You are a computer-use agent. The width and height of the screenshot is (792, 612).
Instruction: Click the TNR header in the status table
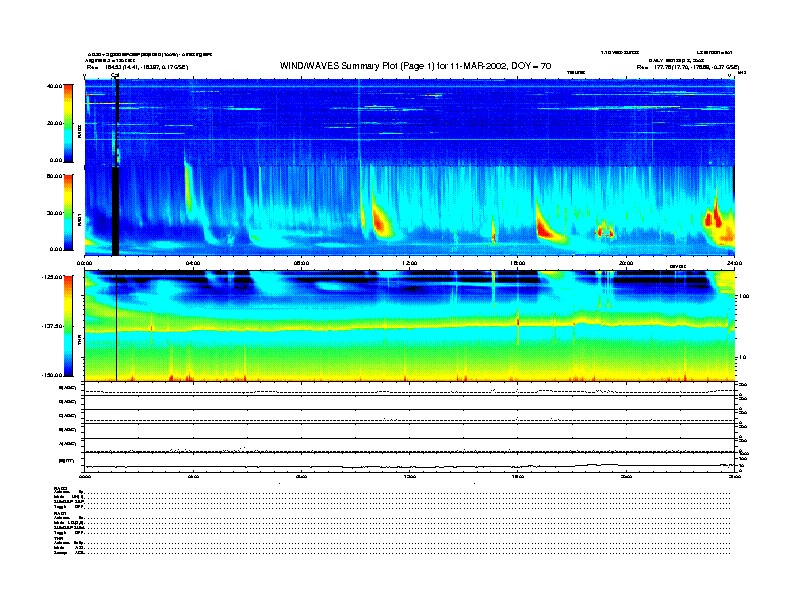pyautogui.click(x=58, y=538)
